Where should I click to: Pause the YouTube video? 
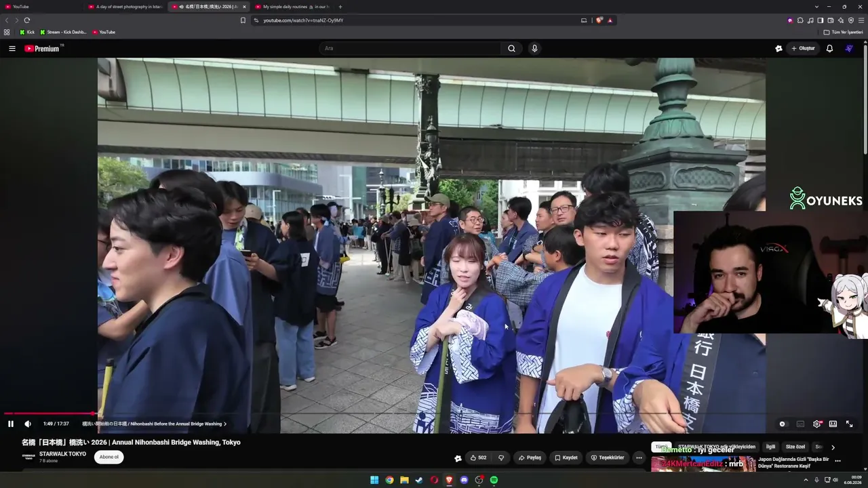point(11,424)
